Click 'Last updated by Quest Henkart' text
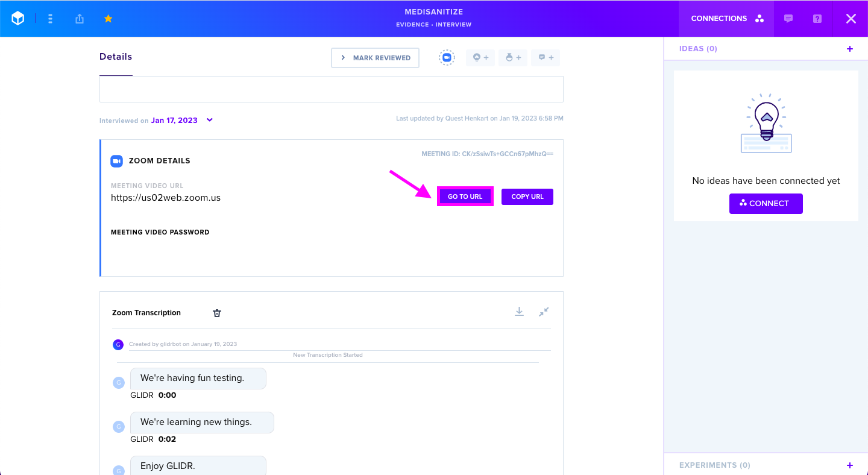The width and height of the screenshot is (868, 475). (x=480, y=119)
